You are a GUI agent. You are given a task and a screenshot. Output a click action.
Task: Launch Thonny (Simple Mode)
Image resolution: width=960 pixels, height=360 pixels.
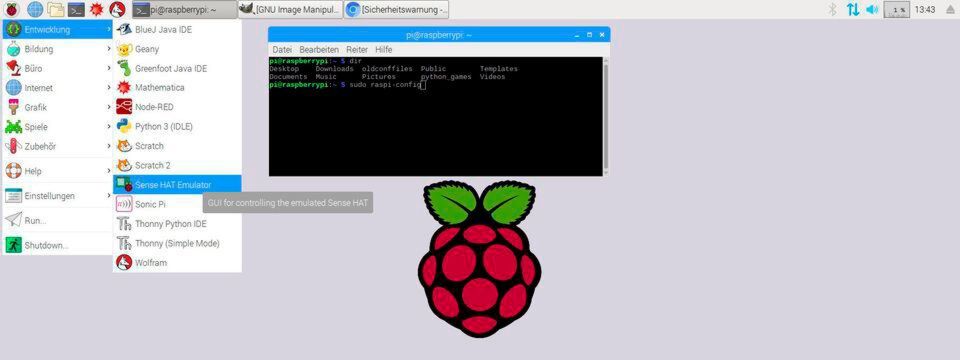(178, 244)
